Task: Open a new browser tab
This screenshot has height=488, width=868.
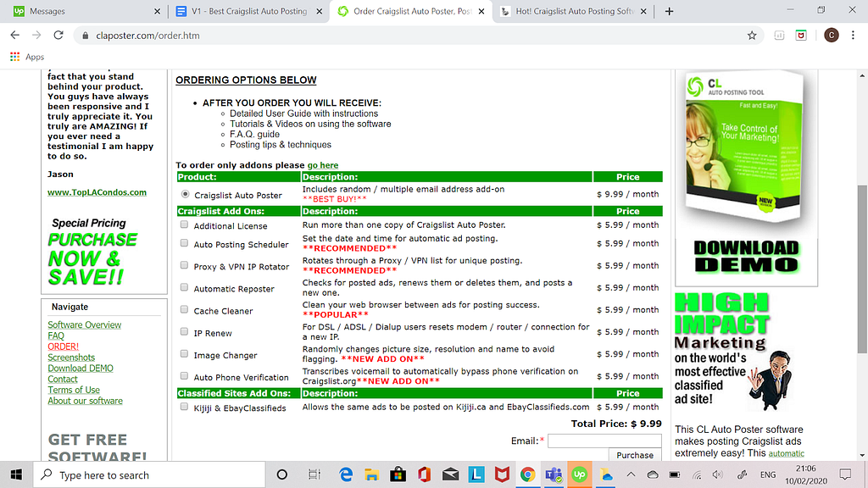Action: click(x=669, y=11)
